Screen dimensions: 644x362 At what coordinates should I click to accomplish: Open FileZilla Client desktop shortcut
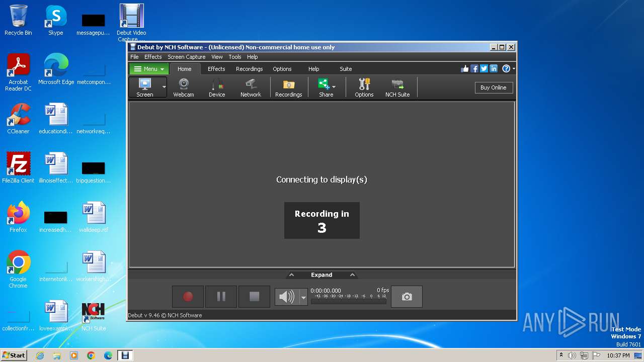point(18,168)
